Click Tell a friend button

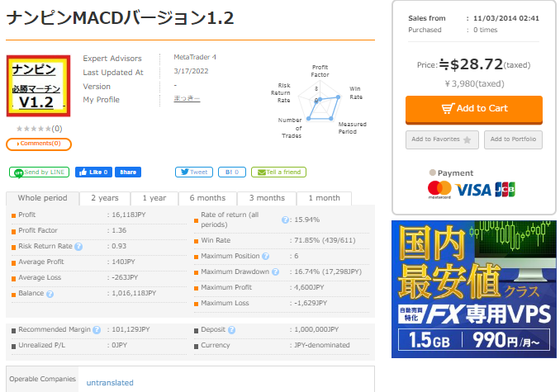point(278,172)
